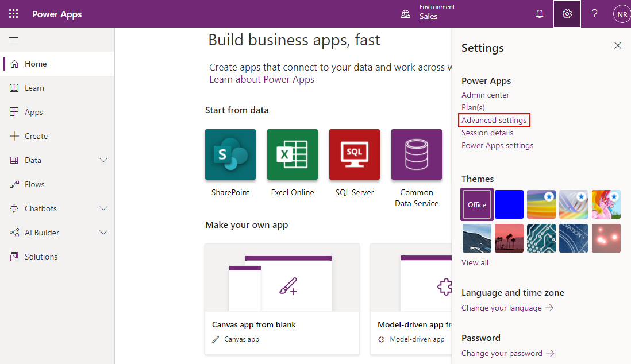Screen dimensions: 631x364
Task: Open Flows in the sidebar
Action: pos(57,184)
